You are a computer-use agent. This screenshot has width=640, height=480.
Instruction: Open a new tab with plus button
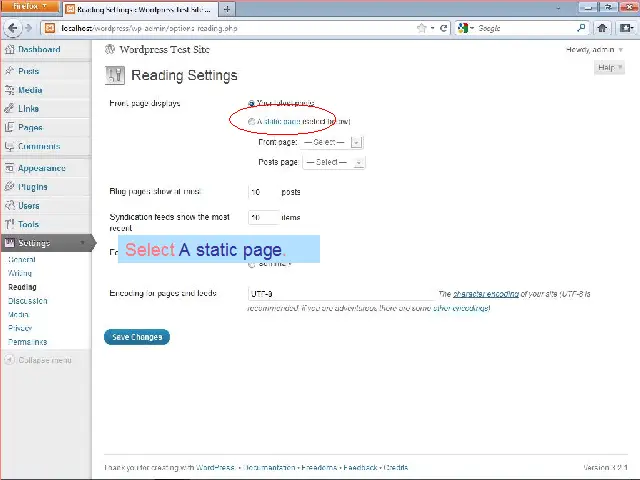(227, 9)
